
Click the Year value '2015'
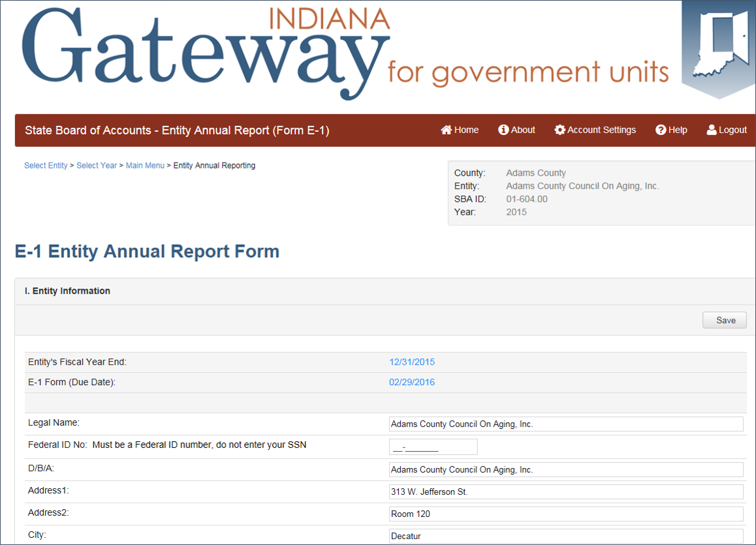click(x=516, y=212)
